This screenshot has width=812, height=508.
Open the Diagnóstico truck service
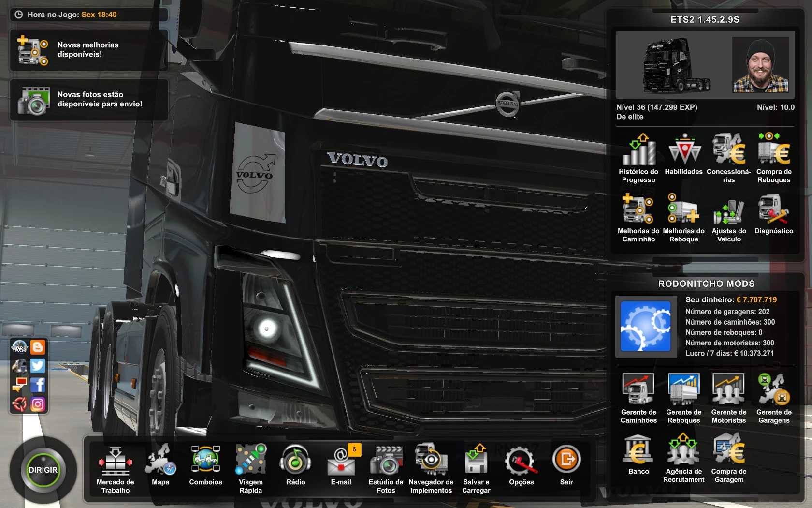pos(773,214)
